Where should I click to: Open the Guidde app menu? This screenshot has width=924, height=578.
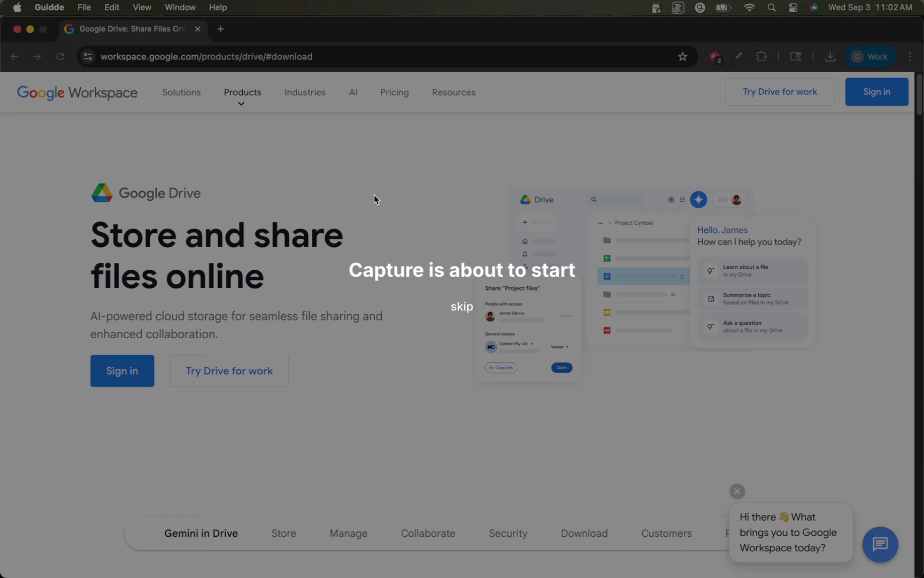coord(49,7)
